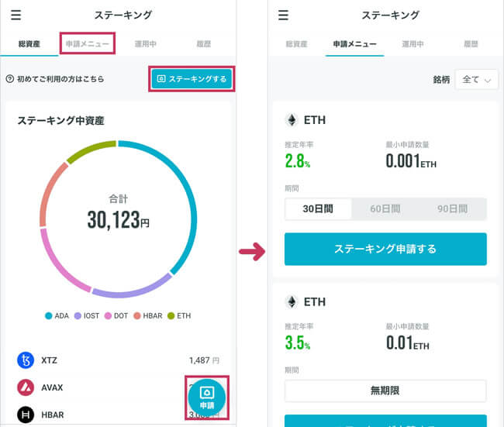Click the HBAR coin icon

(26, 415)
